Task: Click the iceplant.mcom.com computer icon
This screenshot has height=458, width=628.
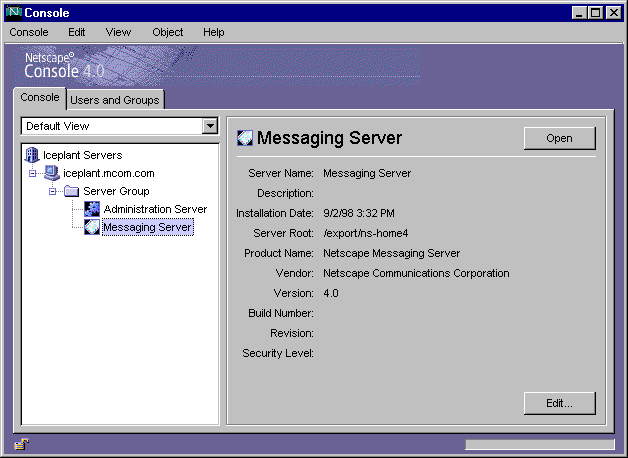Action: [x=52, y=173]
